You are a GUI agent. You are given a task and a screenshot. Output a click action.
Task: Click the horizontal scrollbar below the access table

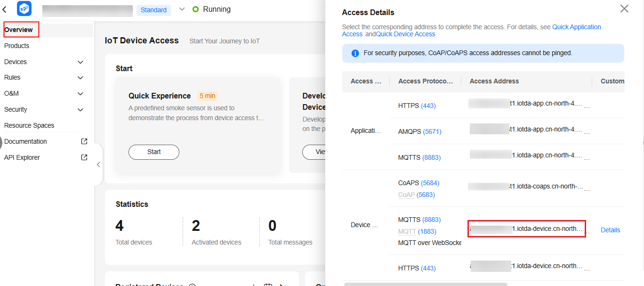[426, 284]
